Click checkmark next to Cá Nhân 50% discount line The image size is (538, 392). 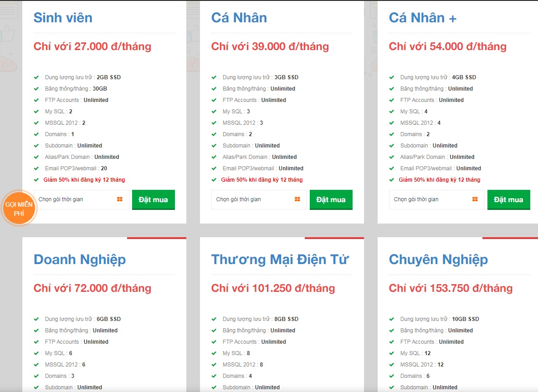214,180
